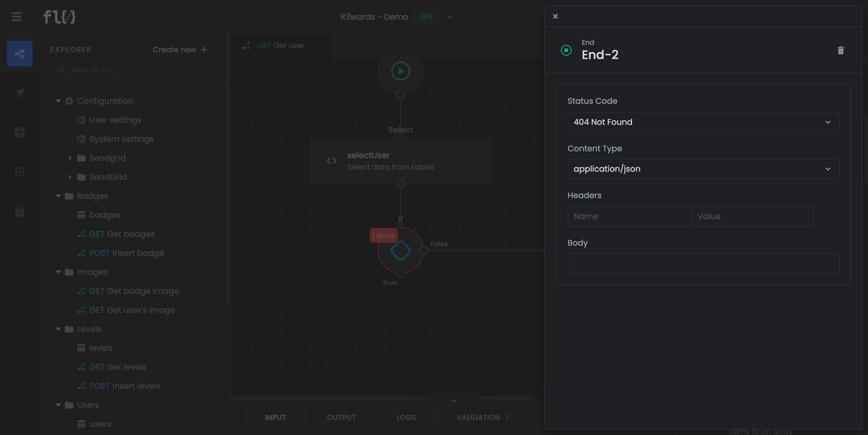Select the GET Get user tab
Image resolution: width=868 pixels, height=435 pixels.
(281, 46)
